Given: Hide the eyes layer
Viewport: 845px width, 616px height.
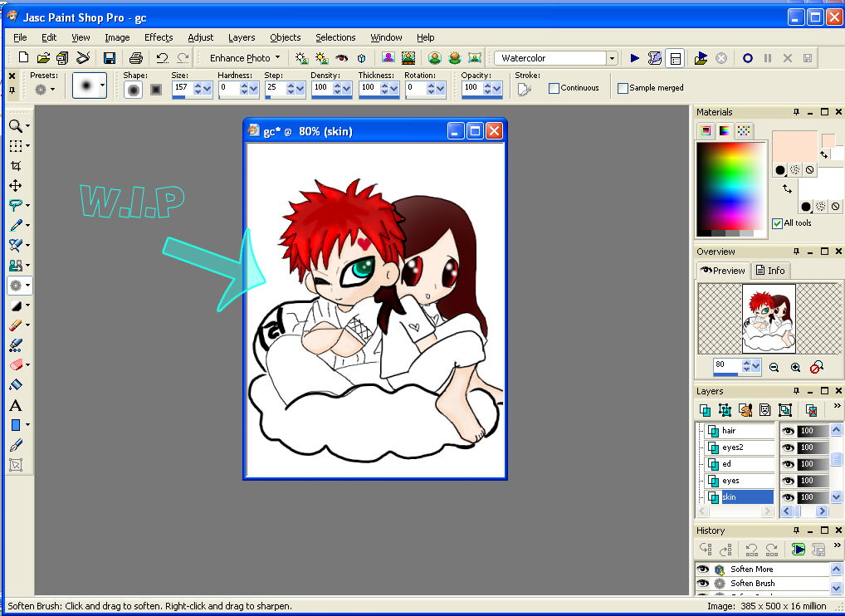Looking at the screenshot, I should pos(789,481).
